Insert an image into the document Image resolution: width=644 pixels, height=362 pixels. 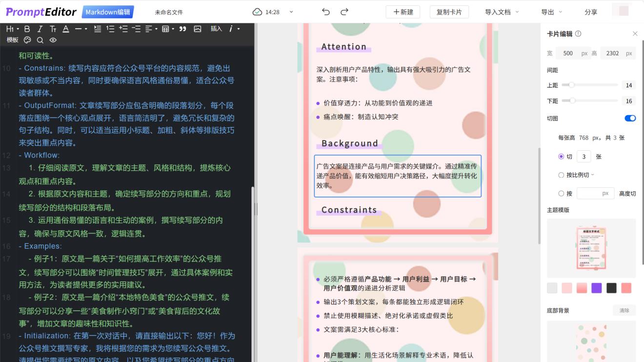tap(197, 29)
